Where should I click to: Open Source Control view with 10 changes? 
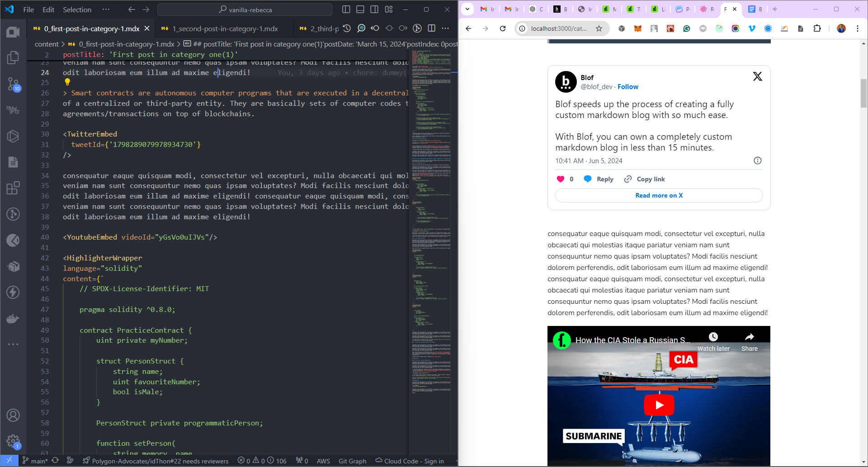click(13, 84)
